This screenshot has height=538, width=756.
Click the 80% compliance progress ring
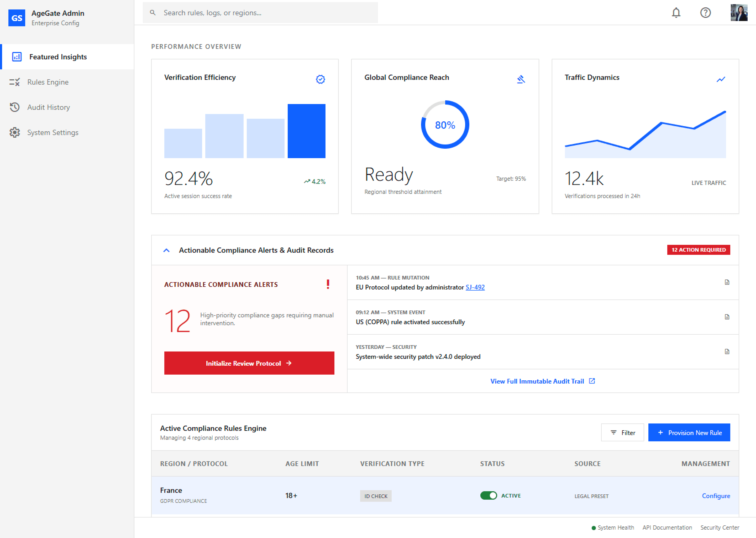point(445,125)
